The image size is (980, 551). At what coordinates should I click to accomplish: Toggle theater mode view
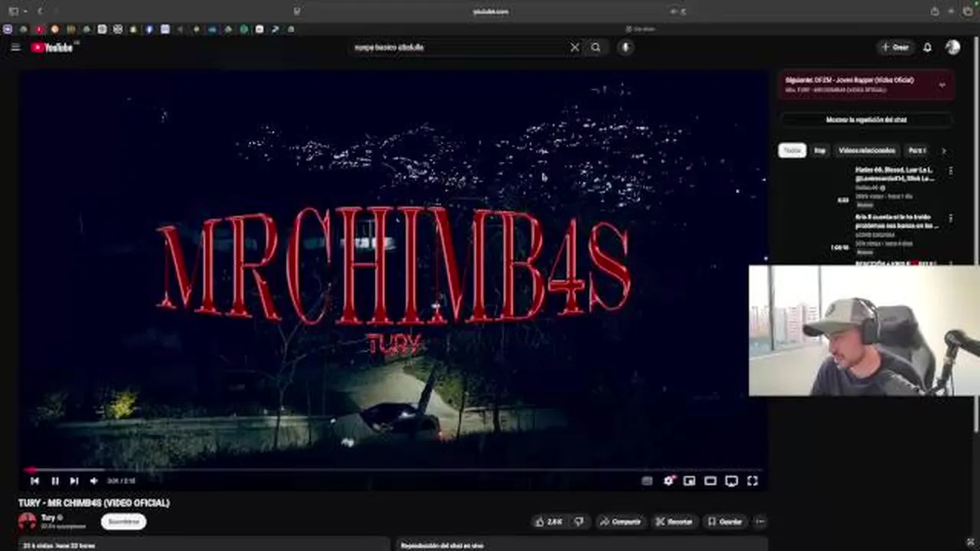[710, 481]
